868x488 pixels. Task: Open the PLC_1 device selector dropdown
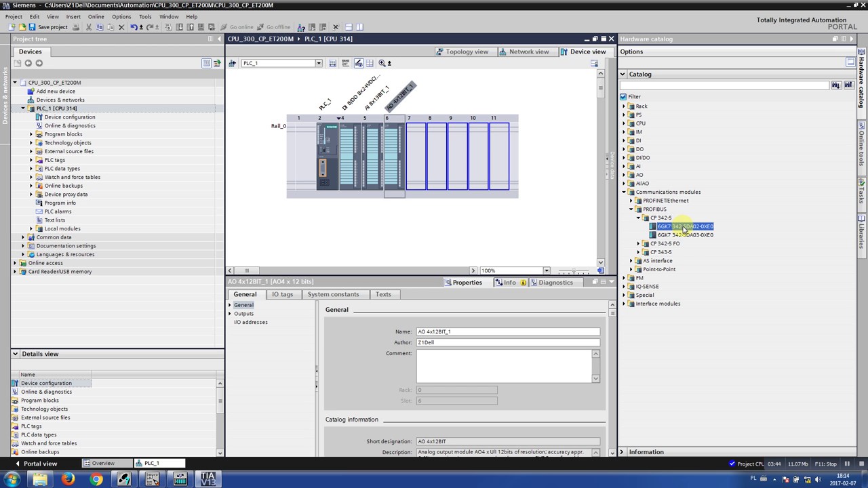pyautogui.click(x=318, y=63)
